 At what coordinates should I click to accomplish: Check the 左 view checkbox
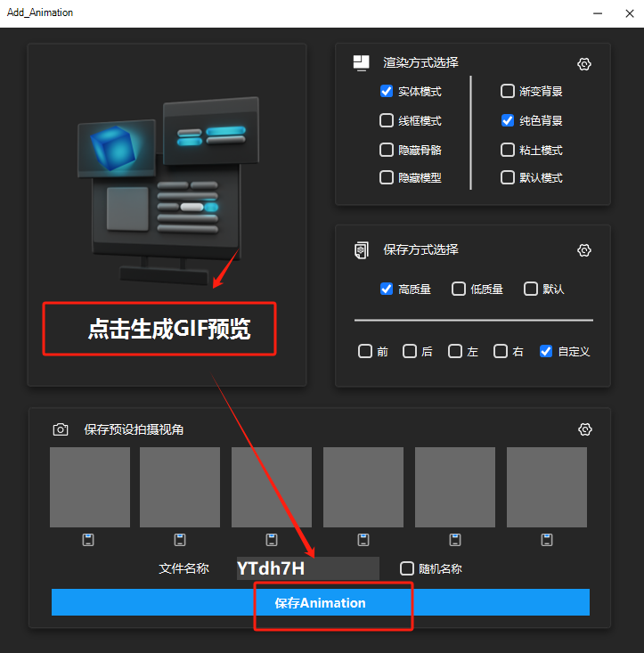coord(455,351)
